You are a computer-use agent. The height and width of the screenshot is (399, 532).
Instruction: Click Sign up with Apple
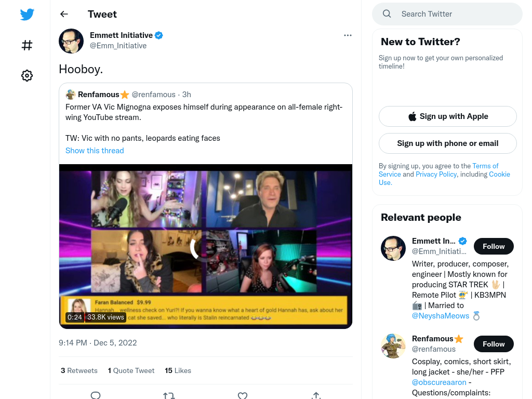[x=447, y=116]
